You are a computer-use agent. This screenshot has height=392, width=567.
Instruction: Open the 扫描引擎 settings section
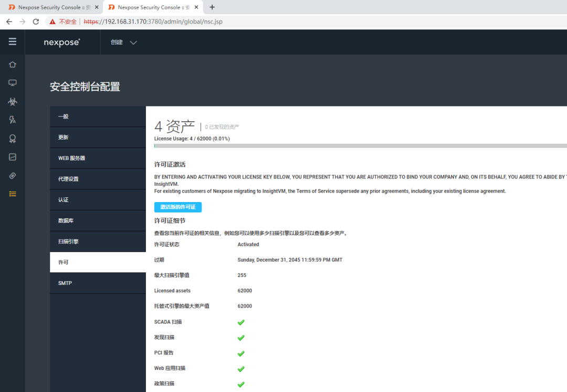click(98, 241)
